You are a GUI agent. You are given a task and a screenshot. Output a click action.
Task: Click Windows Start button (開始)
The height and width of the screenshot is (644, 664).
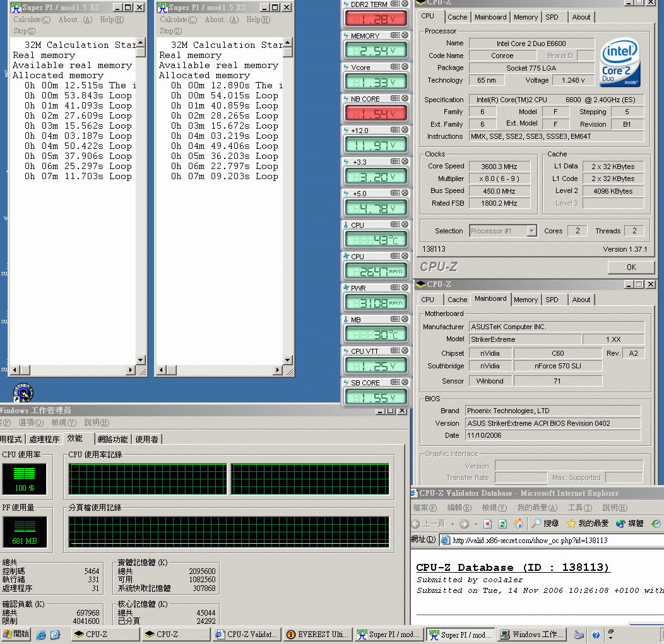click(16, 635)
